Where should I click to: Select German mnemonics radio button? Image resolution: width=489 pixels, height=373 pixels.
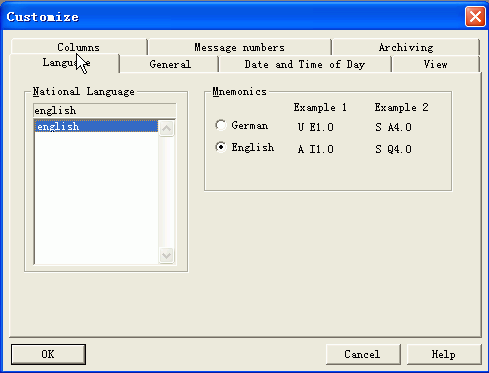[221, 125]
